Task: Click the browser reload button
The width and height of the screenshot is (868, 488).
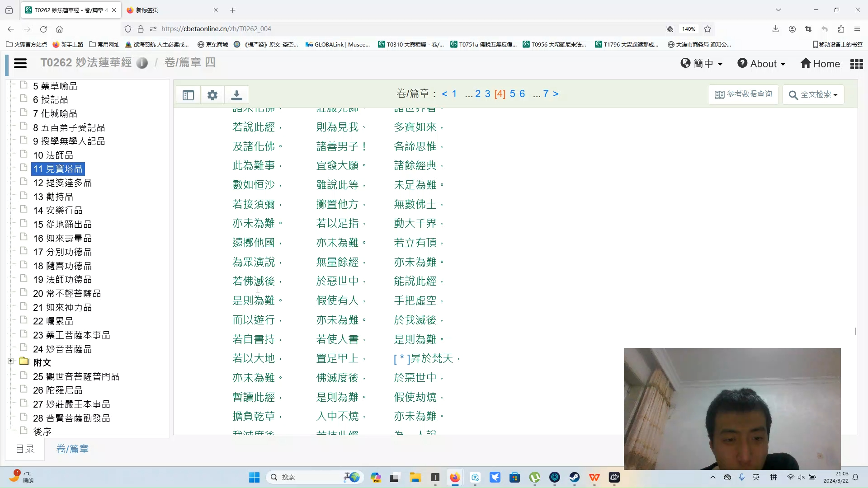Action: 43,29
